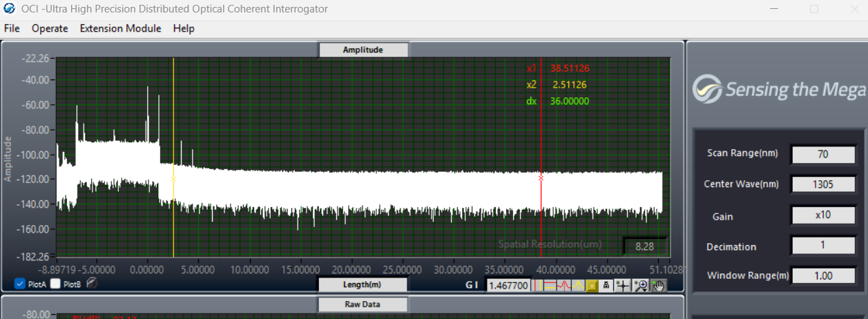
Task: Select the magnifier zoom tool
Action: pyautogui.click(x=640, y=285)
